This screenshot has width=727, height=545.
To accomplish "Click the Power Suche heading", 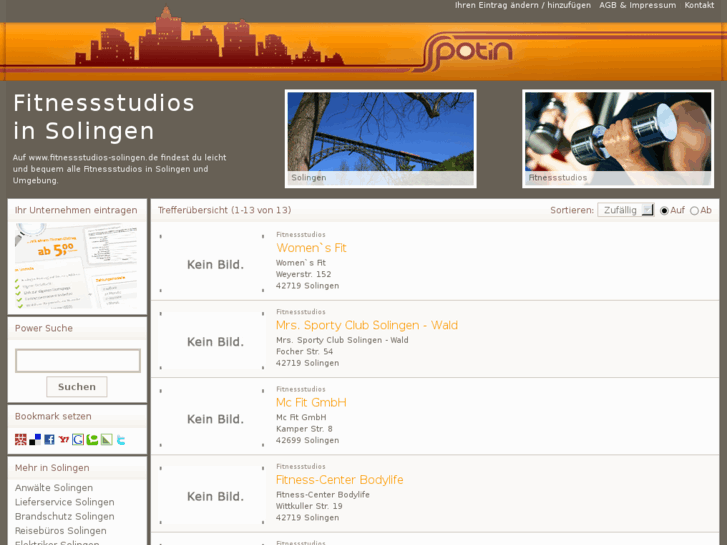I will 44,328.
